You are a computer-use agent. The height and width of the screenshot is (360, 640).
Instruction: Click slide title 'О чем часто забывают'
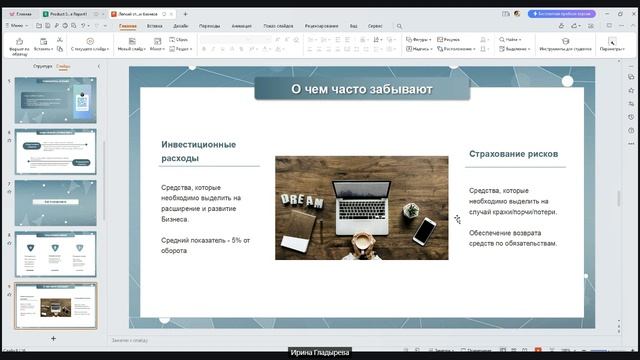362,89
